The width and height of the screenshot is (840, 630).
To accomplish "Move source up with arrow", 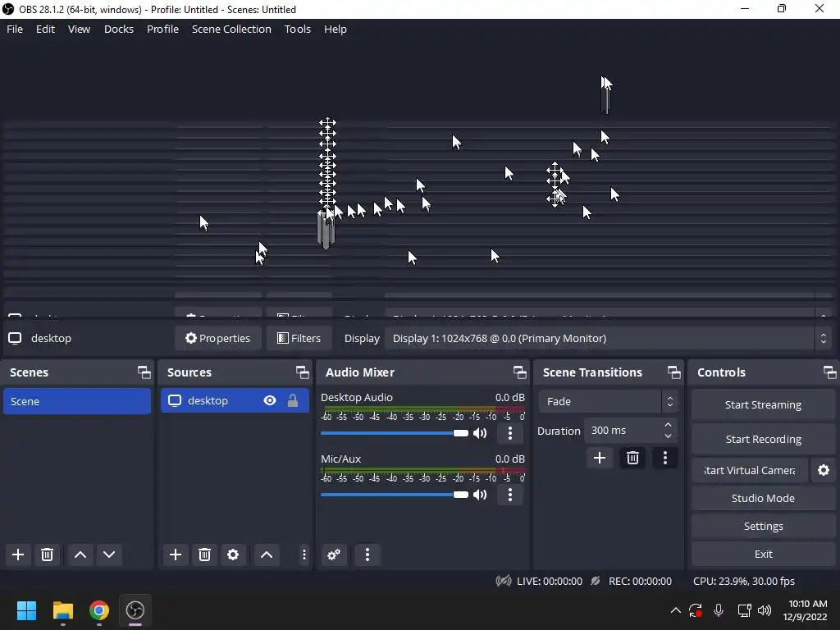I will click(x=267, y=555).
